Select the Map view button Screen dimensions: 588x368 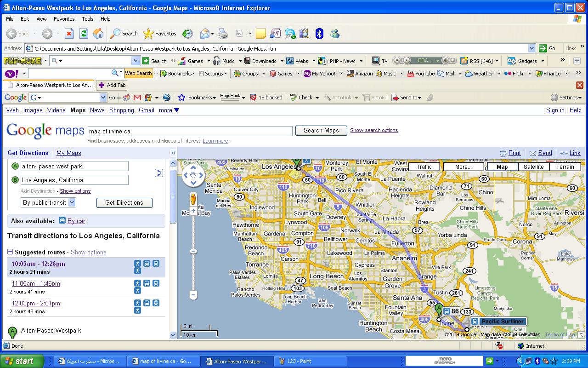[x=502, y=167]
